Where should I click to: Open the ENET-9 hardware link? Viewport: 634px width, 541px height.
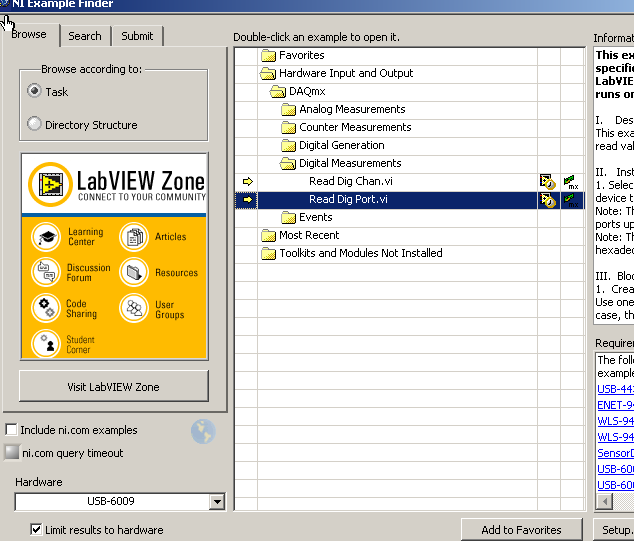(x=615, y=405)
